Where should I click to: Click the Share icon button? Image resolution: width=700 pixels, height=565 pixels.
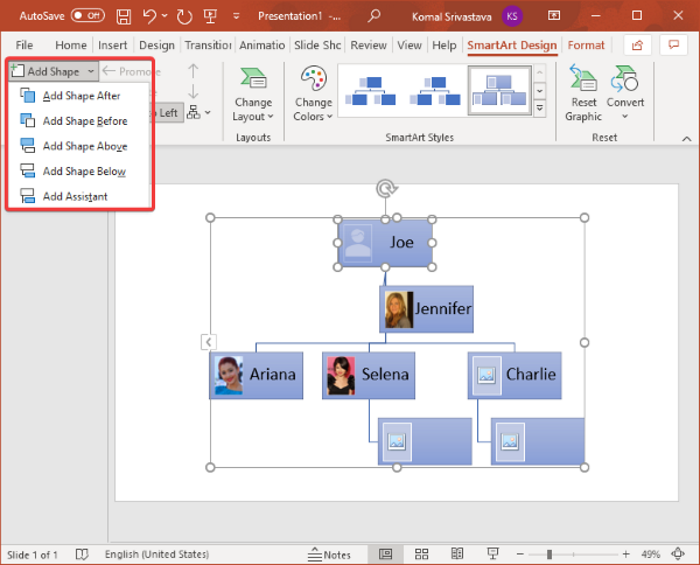tap(637, 45)
